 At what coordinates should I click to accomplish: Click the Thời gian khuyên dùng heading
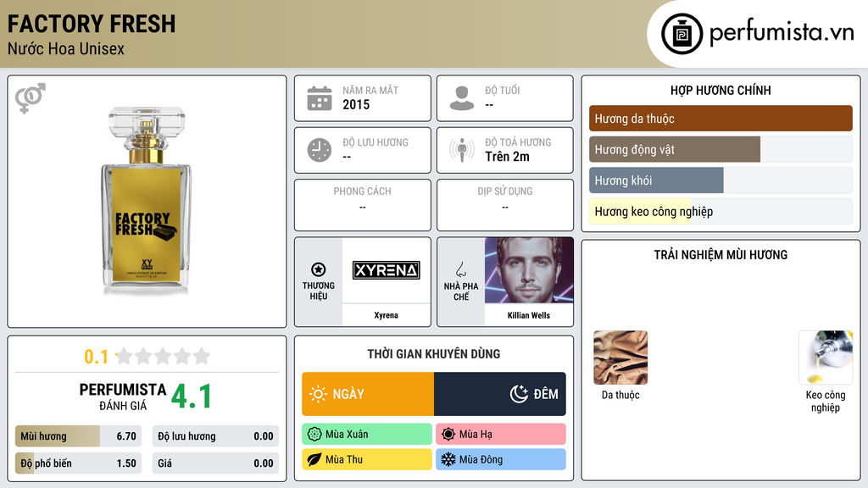pos(433,354)
